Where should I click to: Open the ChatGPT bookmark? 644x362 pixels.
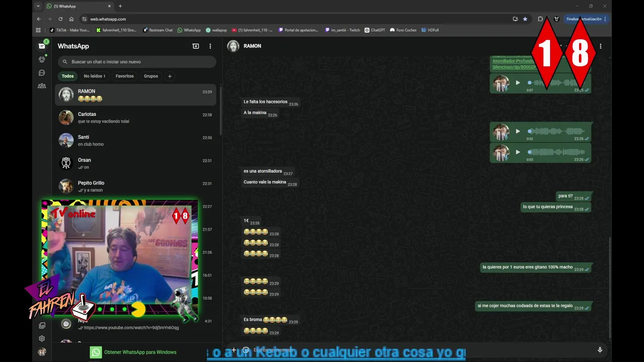tap(375, 30)
